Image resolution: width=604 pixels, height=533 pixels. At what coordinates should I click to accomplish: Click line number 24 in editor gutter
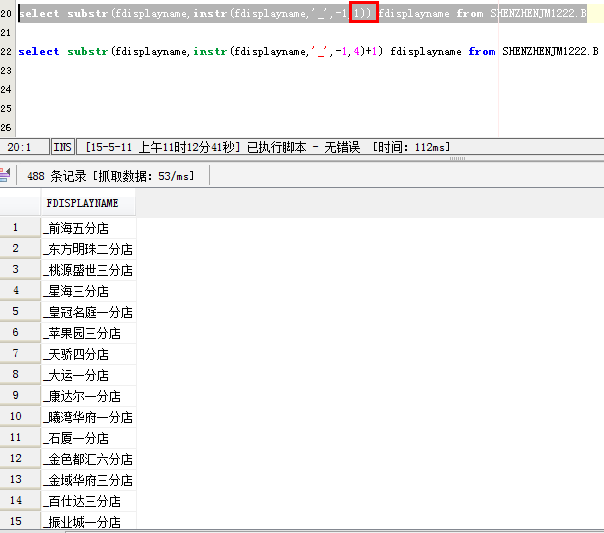tap(6, 90)
